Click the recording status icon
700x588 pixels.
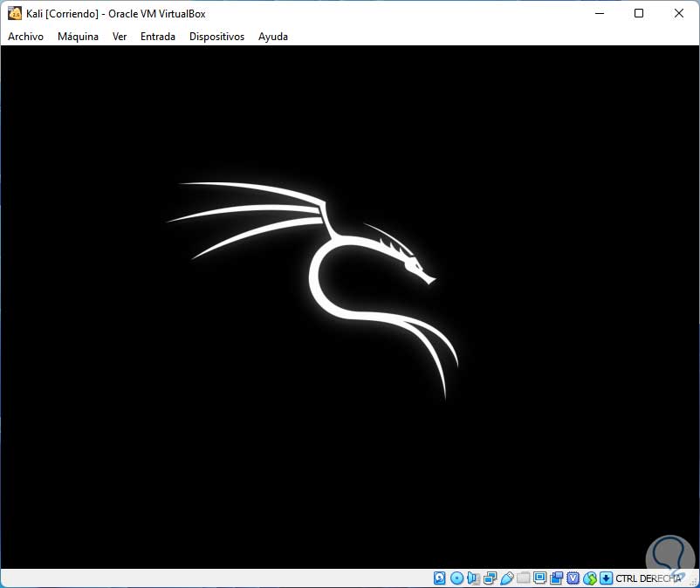pyautogui.click(x=556, y=578)
